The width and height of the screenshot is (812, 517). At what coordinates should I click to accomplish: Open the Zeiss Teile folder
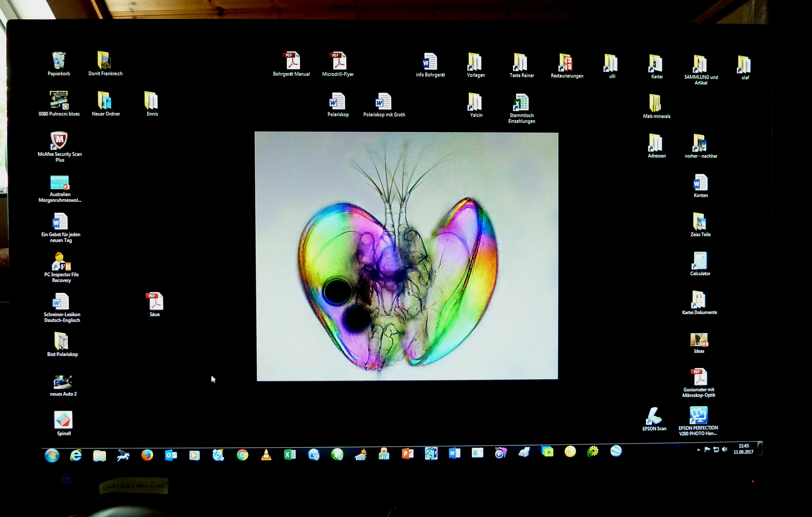pos(699,222)
